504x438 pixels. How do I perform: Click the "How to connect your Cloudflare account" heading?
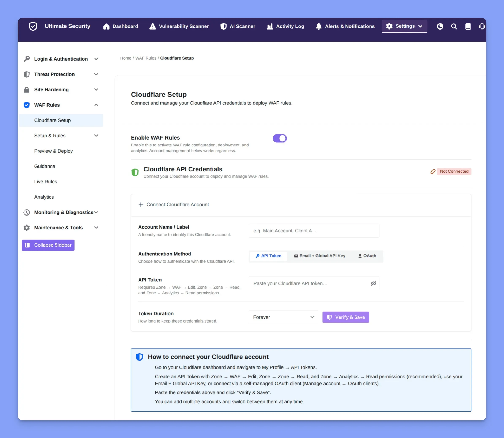(208, 357)
